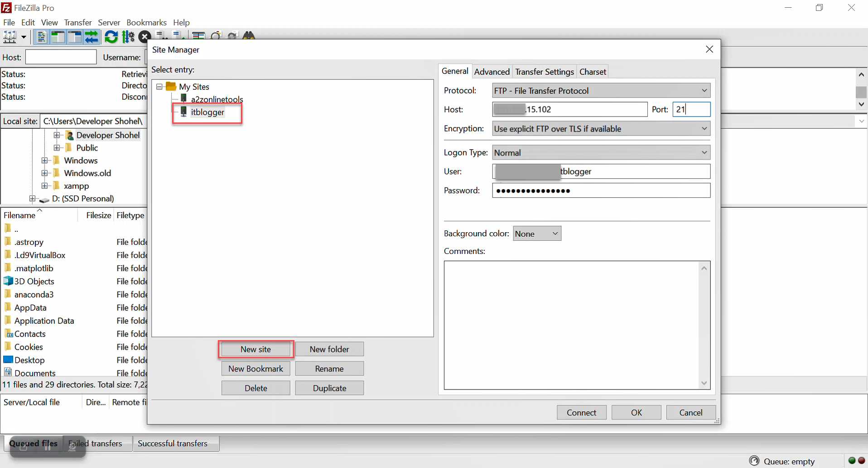The image size is (868, 468).
Task: Toggle remote directory tree display icon
Action: tap(74, 37)
